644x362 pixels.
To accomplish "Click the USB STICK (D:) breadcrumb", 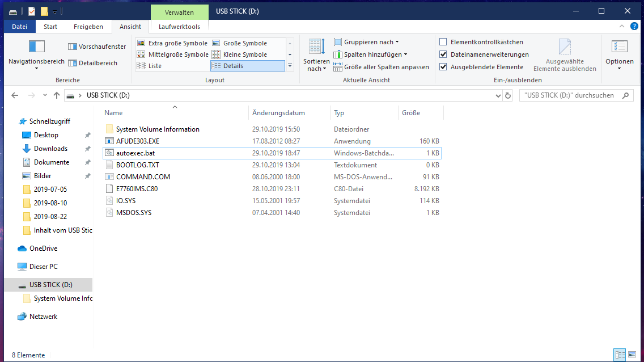I will click(x=108, y=95).
